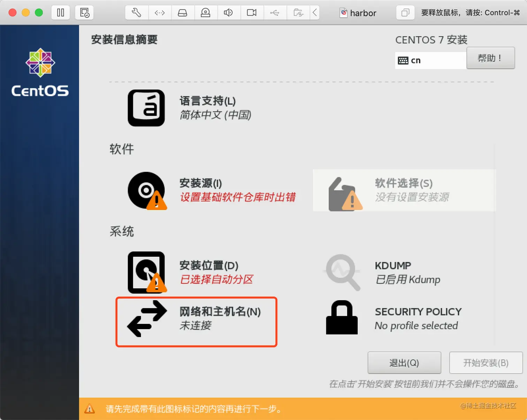Screen dimensions: 527x420
Task: Toggle single window view button
Action: pos(405,13)
